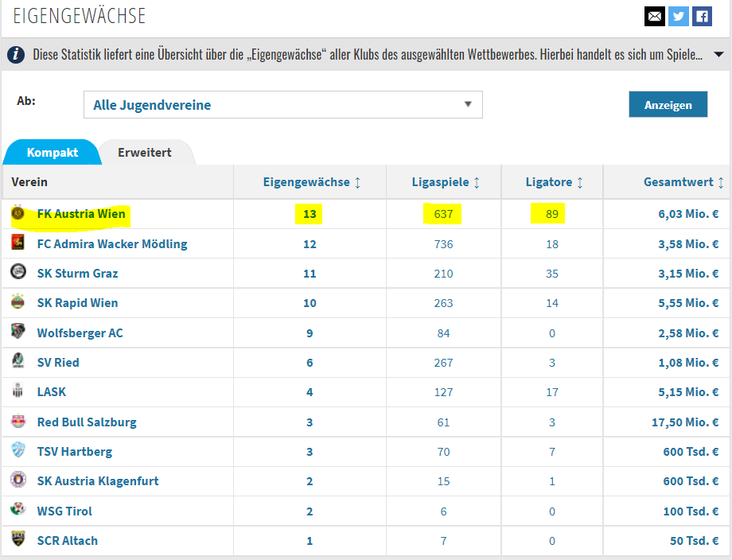Click the 5,55 Mio. € market value
The width and height of the screenshot is (732, 560).
point(688,303)
